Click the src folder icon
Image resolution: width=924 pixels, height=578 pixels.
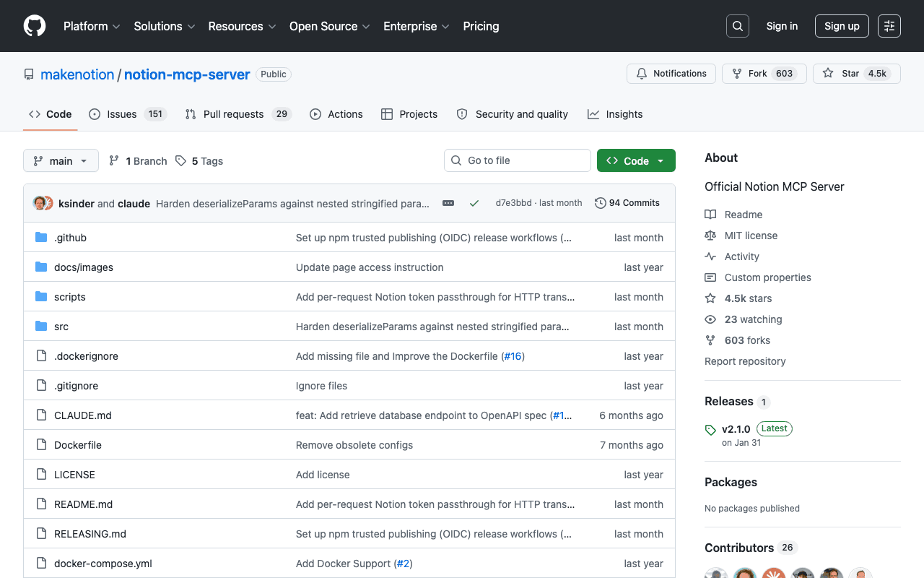click(41, 327)
